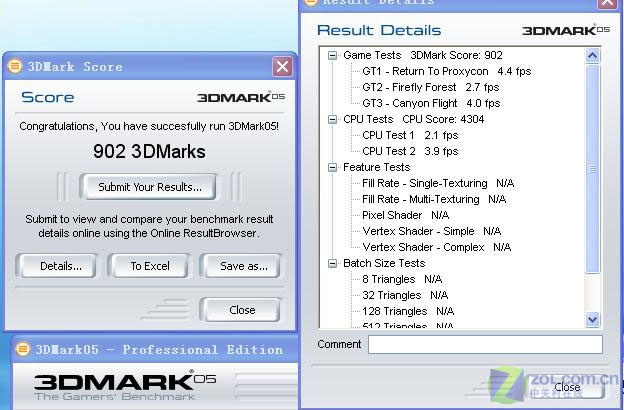624x410 pixels.
Task: Click Close button at bottom of Result Details
Action: [x=567, y=387]
